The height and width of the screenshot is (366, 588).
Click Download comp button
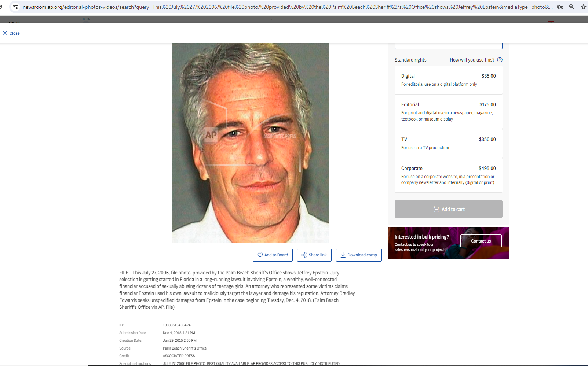358,255
